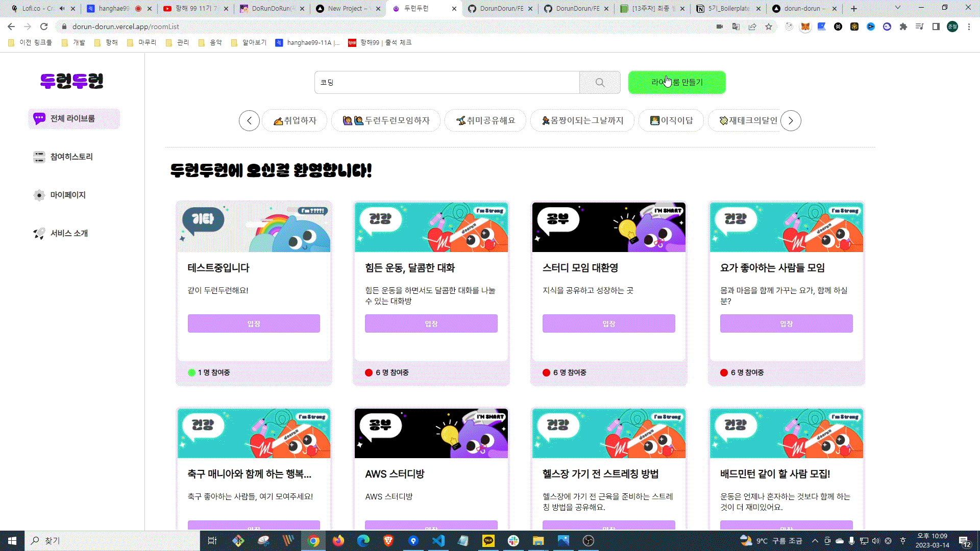The width and height of the screenshot is (980, 551).
Task: Click the taskbar 찾기 search box
Action: pyautogui.click(x=112, y=541)
